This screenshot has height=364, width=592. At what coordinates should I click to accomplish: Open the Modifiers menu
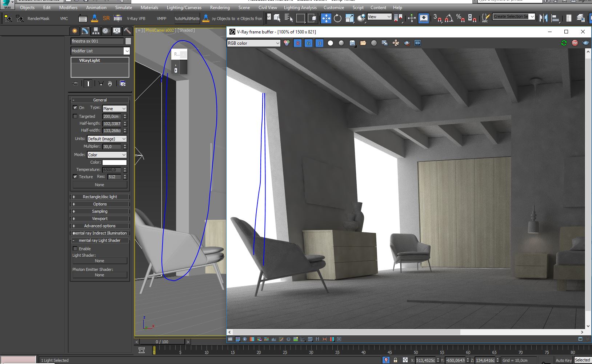(68, 7)
